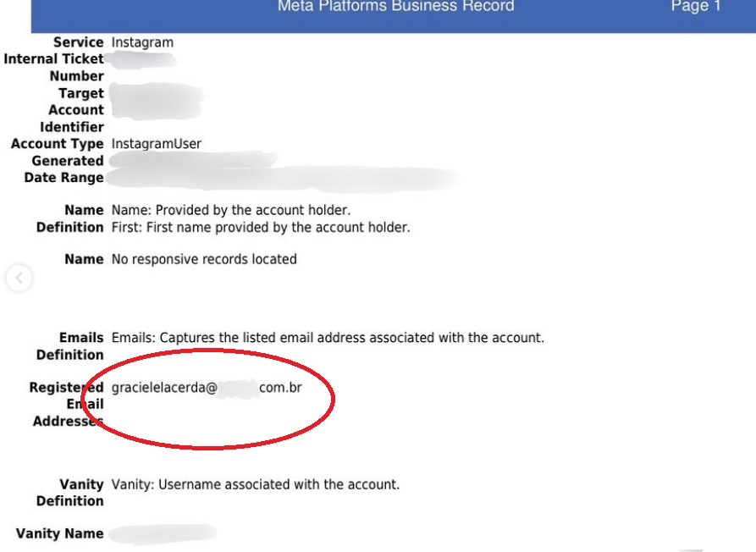Image resolution: width=756 pixels, height=552 pixels.
Task: Click the Instagram service value
Action: click(x=143, y=42)
